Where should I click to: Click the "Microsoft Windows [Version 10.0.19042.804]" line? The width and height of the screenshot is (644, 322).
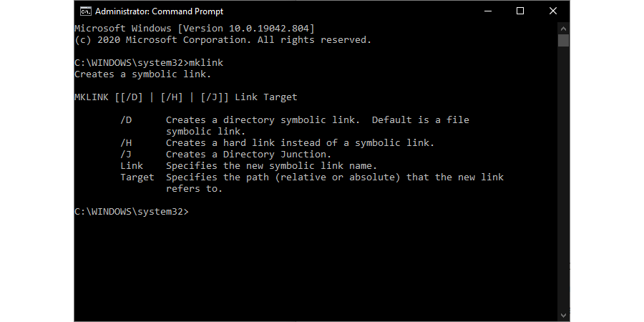195,29
